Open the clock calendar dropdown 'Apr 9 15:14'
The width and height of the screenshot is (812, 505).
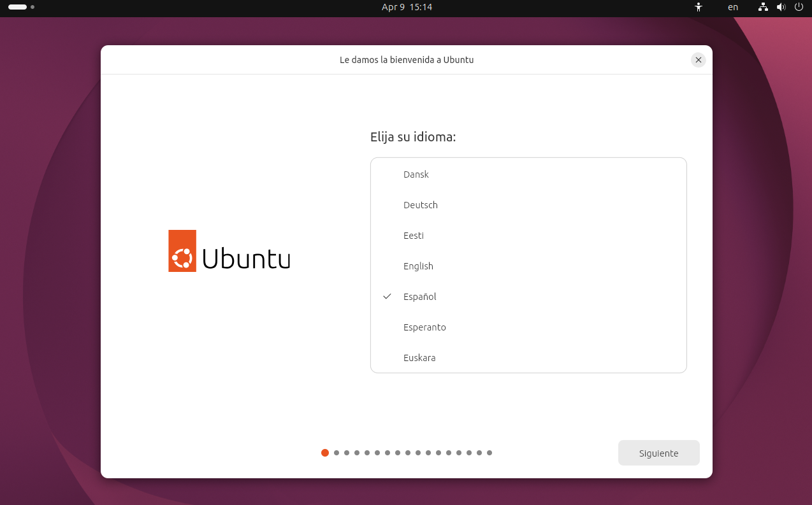407,7
